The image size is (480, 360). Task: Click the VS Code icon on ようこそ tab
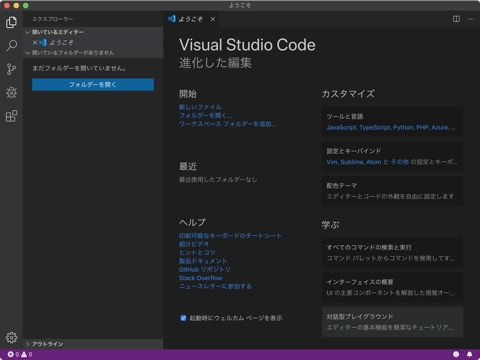[x=172, y=19]
